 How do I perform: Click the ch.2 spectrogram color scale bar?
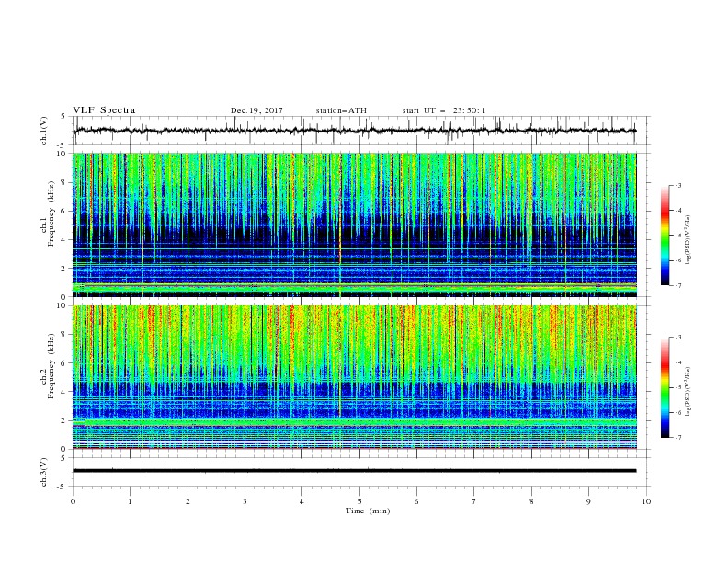665,387
